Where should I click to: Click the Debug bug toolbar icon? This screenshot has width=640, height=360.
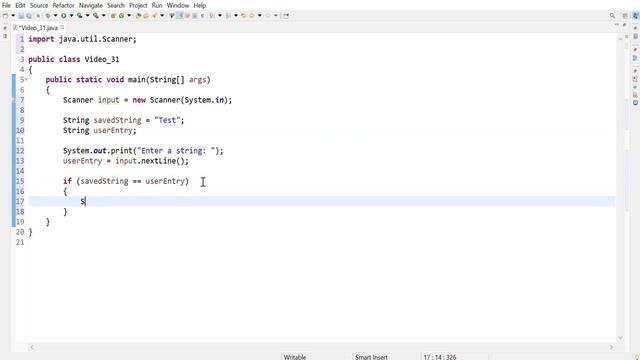tap(48, 16)
